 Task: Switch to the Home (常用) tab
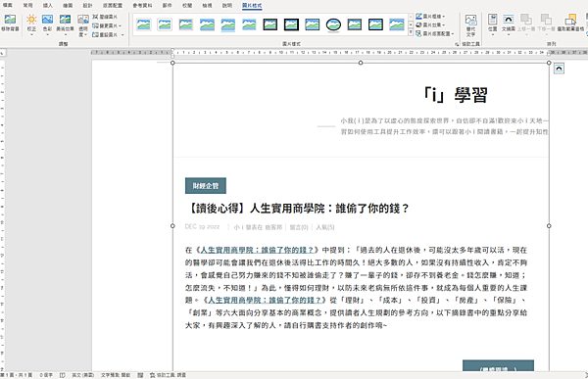27,5
